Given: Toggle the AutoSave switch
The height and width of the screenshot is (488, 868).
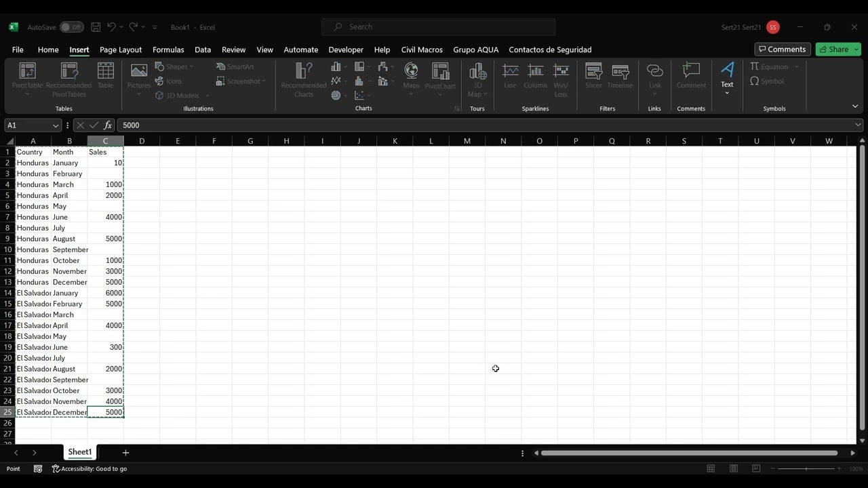Looking at the screenshot, I should (x=71, y=27).
